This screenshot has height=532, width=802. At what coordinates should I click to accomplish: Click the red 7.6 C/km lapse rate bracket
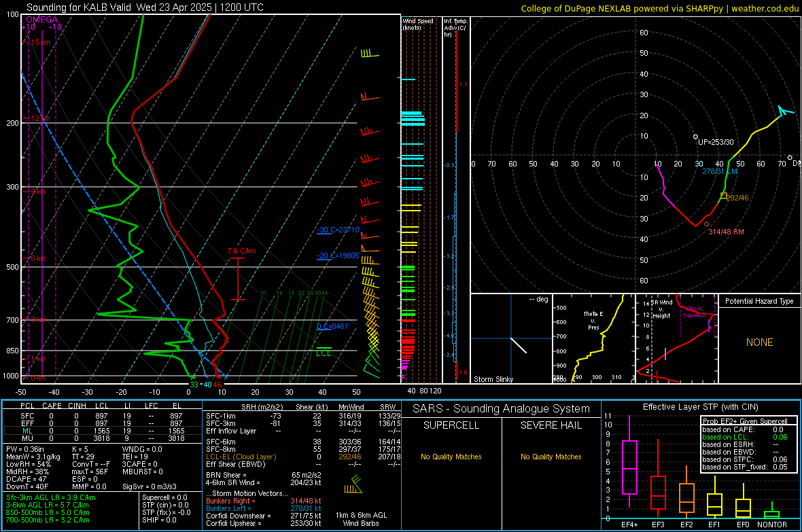(x=237, y=279)
